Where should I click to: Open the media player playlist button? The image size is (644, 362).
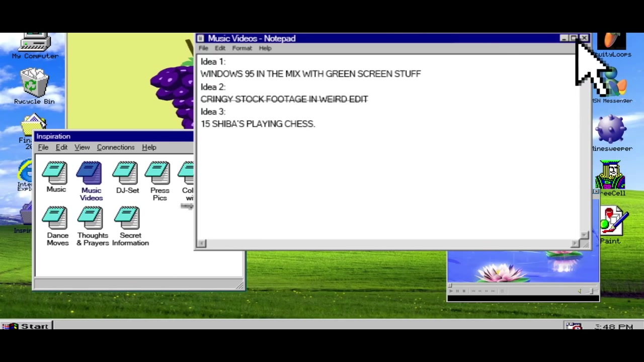502,291
